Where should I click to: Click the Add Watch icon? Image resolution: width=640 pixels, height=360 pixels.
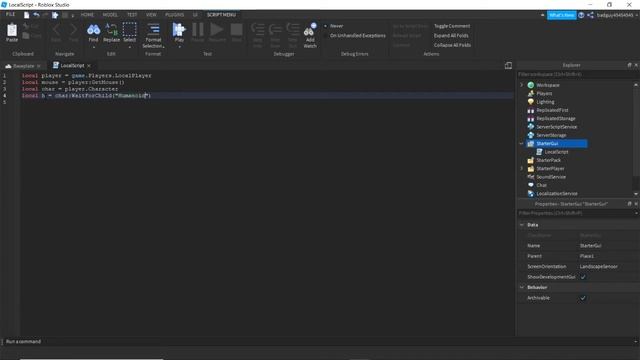pyautogui.click(x=310, y=30)
